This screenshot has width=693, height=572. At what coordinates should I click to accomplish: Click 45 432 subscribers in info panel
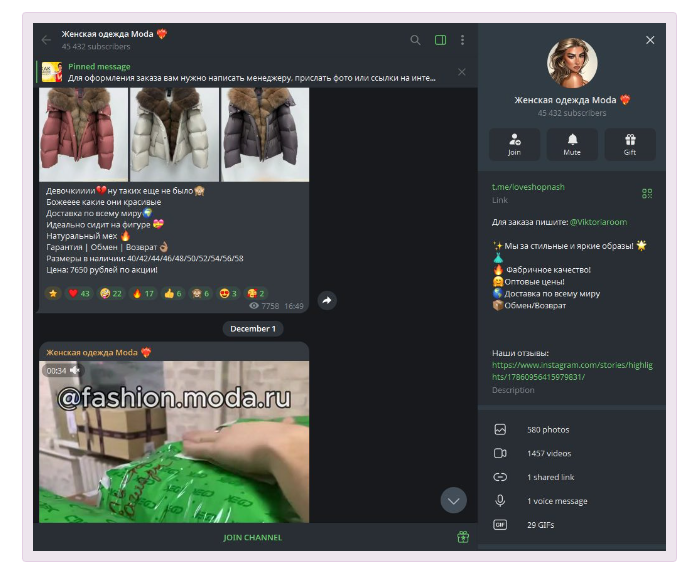coord(572,113)
